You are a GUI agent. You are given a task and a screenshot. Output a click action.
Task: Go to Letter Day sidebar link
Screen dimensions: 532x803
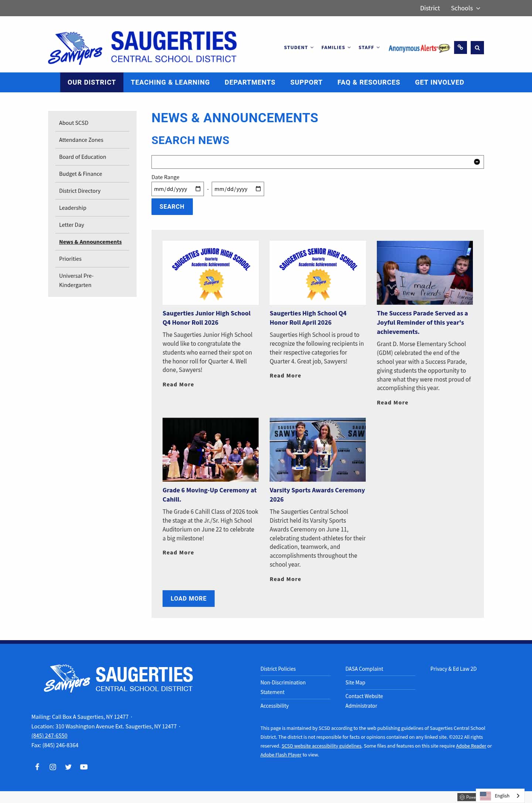click(72, 225)
